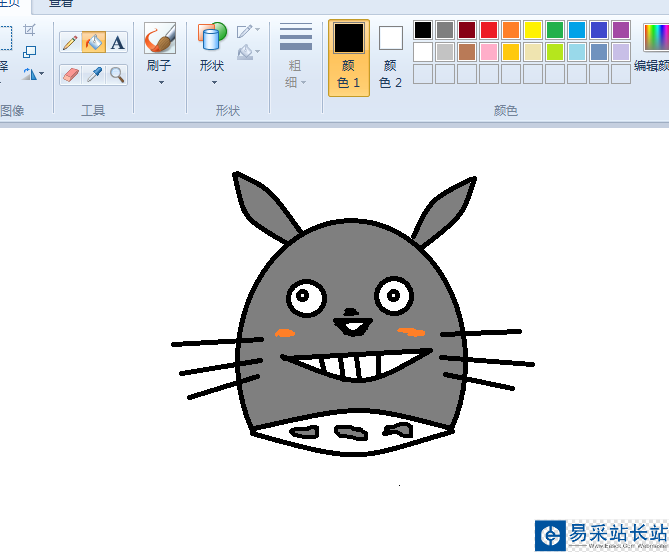Toggle the Fill with color bucket tool
Viewport: 669px width, 552px height.
point(94,42)
